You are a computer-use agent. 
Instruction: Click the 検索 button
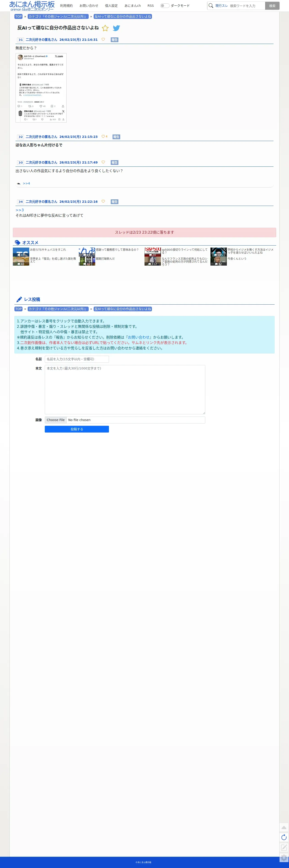[272, 6]
